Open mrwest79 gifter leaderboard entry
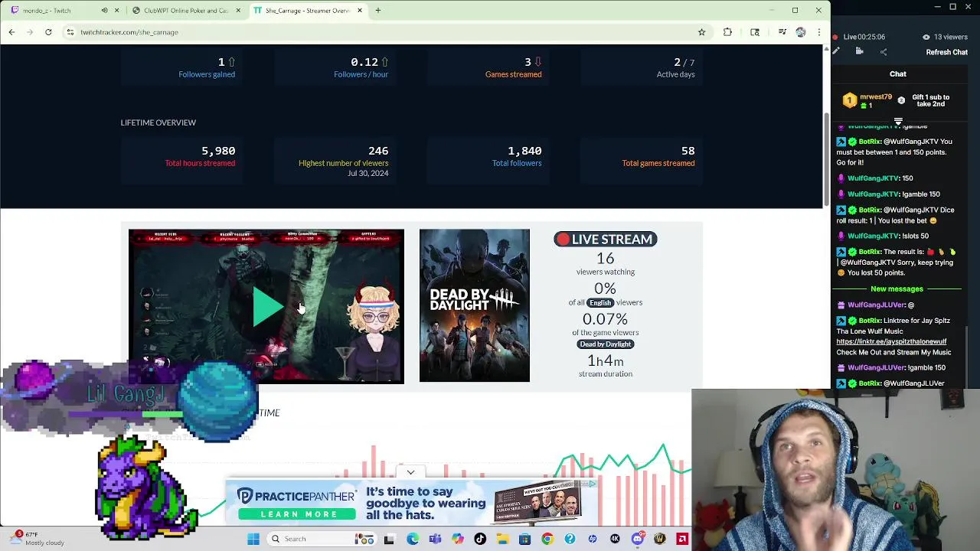Screen dimensions: 980x551 click(867, 101)
